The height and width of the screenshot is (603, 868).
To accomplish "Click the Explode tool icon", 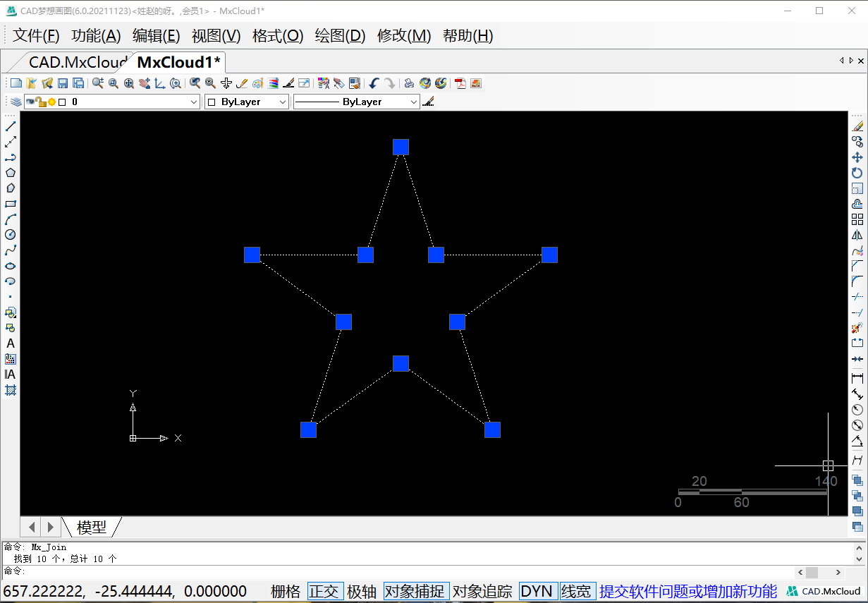I will tap(857, 328).
